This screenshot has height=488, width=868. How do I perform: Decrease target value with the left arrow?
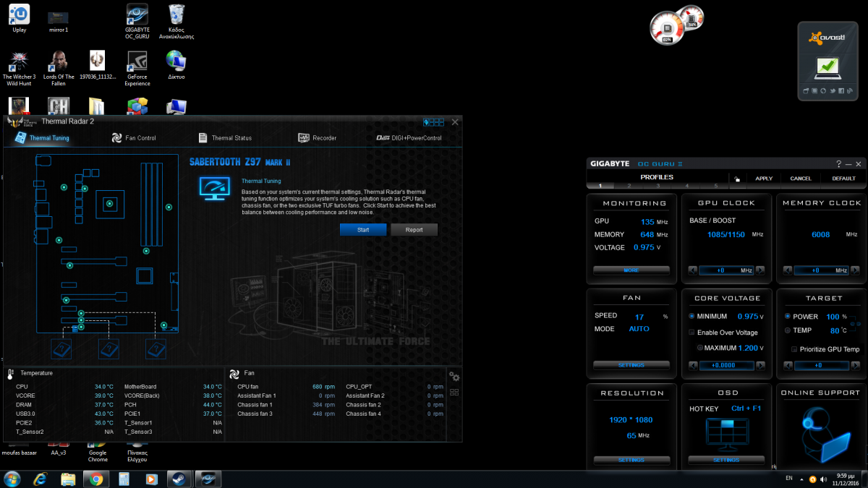click(x=788, y=366)
